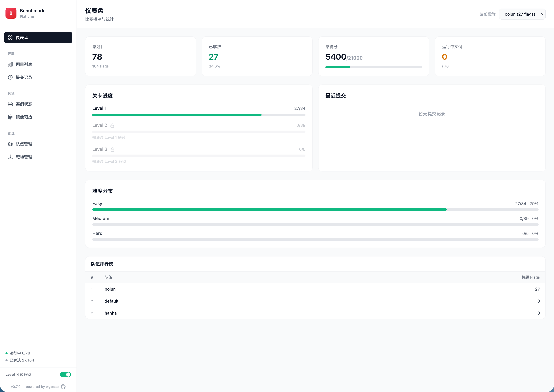Viewport: 554px width, 392px height.
Task: Open the GitHub icon in the footer
Action: pyautogui.click(x=63, y=387)
